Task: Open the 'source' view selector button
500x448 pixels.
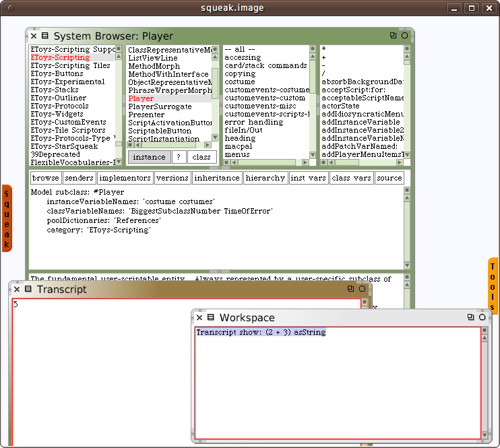Action: coord(389,178)
